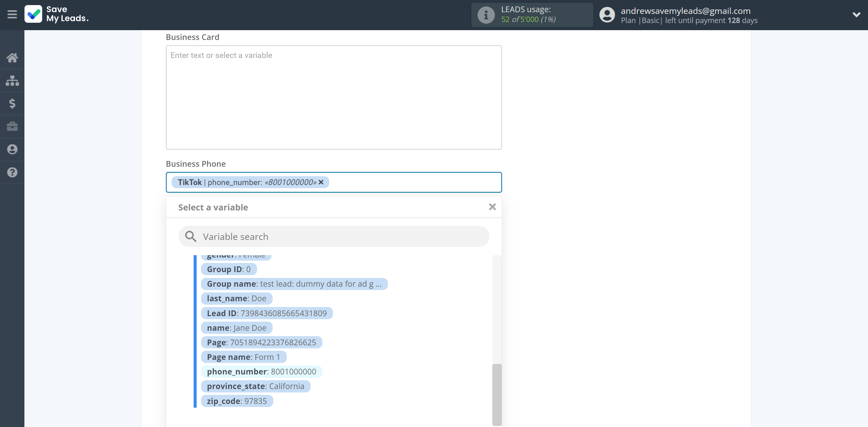The width and height of the screenshot is (868, 427).
Task: Select the zip_code: 97835 variable
Action: pos(237,401)
